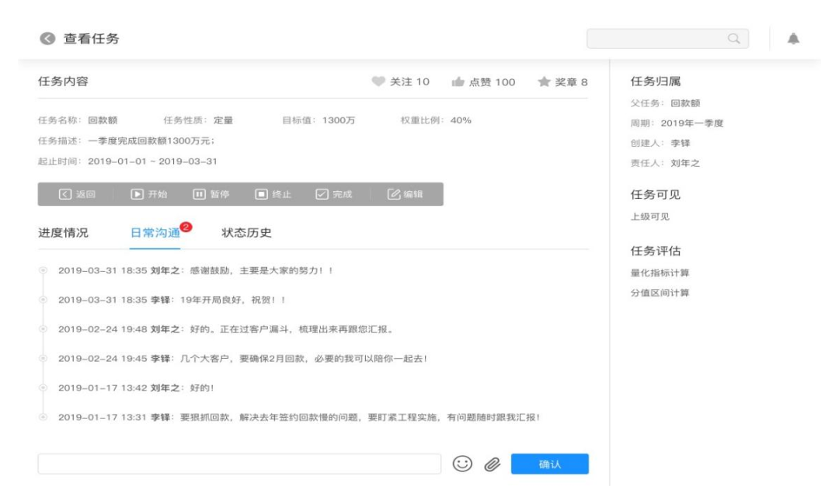Open the notification bell
Viewport: 839px width, 504px height.
pos(793,37)
